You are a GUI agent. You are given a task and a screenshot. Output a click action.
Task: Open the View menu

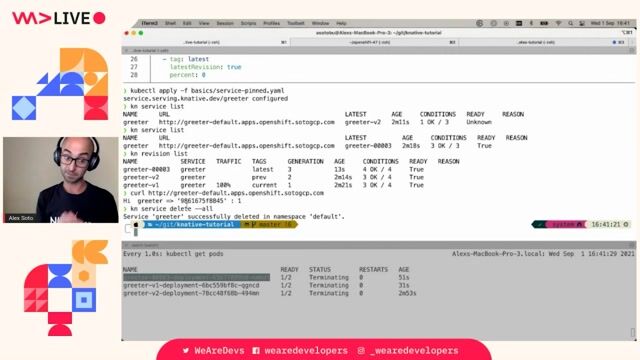pos(204,23)
